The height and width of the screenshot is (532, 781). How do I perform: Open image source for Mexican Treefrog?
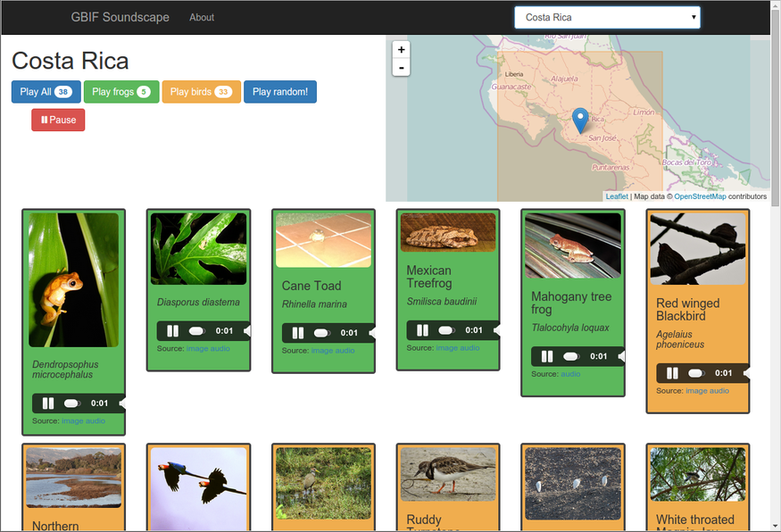click(x=445, y=348)
